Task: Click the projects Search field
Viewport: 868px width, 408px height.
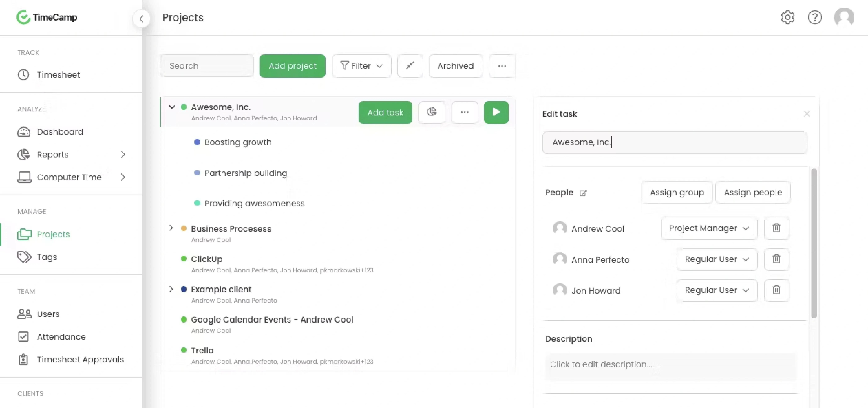Action: click(207, 66)
